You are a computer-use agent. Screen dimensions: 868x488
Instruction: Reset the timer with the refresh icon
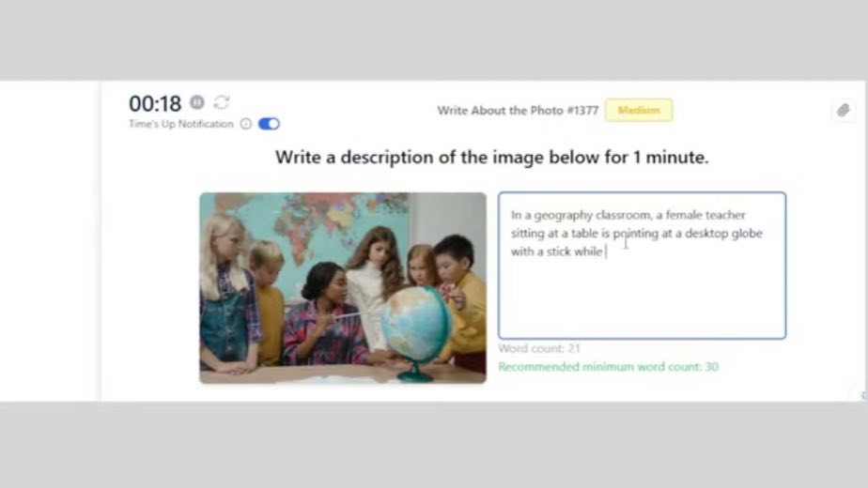222,102
